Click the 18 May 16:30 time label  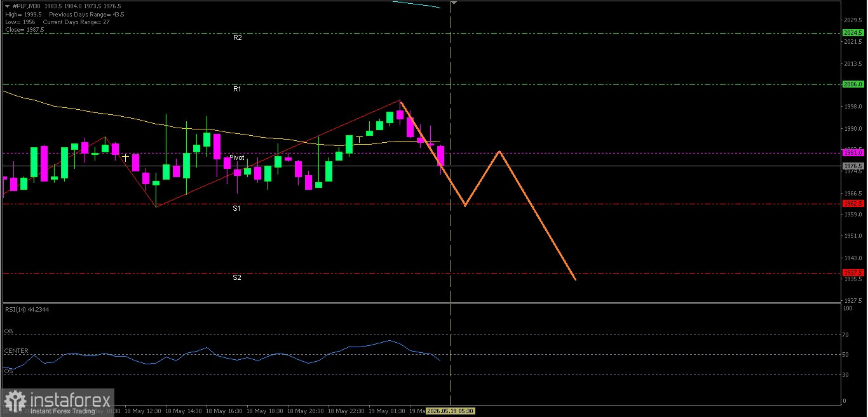click(x=224, y=411)
